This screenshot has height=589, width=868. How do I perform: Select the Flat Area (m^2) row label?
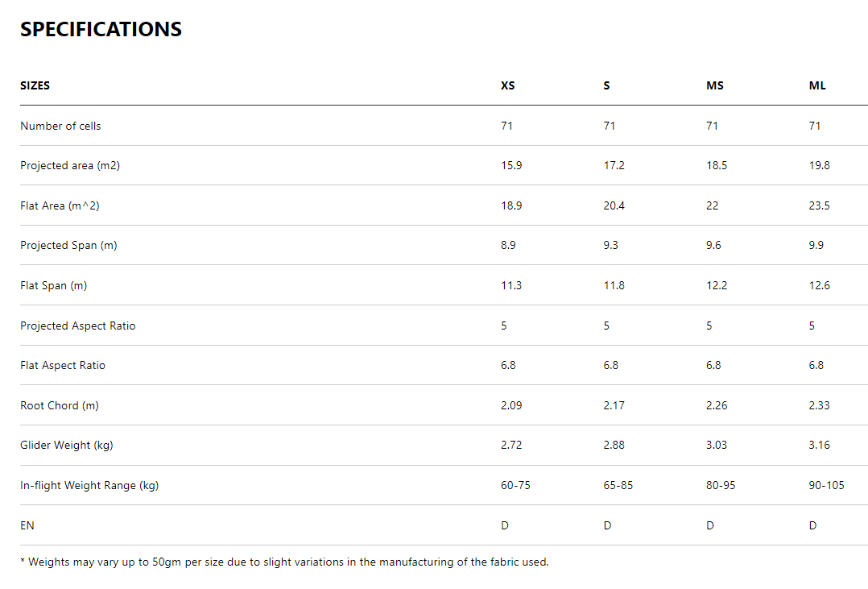pyautogui.click(x=60, y=205)
